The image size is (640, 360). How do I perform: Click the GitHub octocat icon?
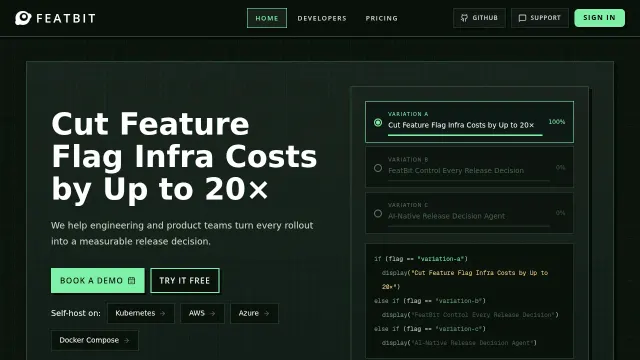tap(464, 18)
